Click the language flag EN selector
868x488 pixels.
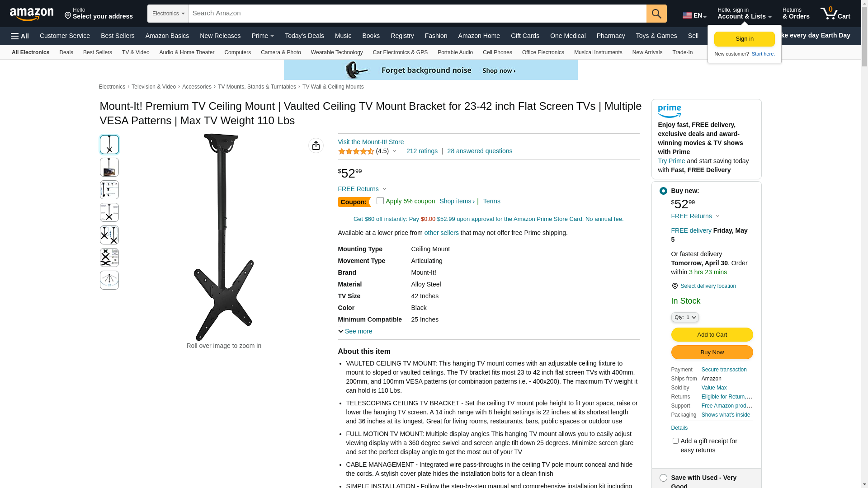694,15
